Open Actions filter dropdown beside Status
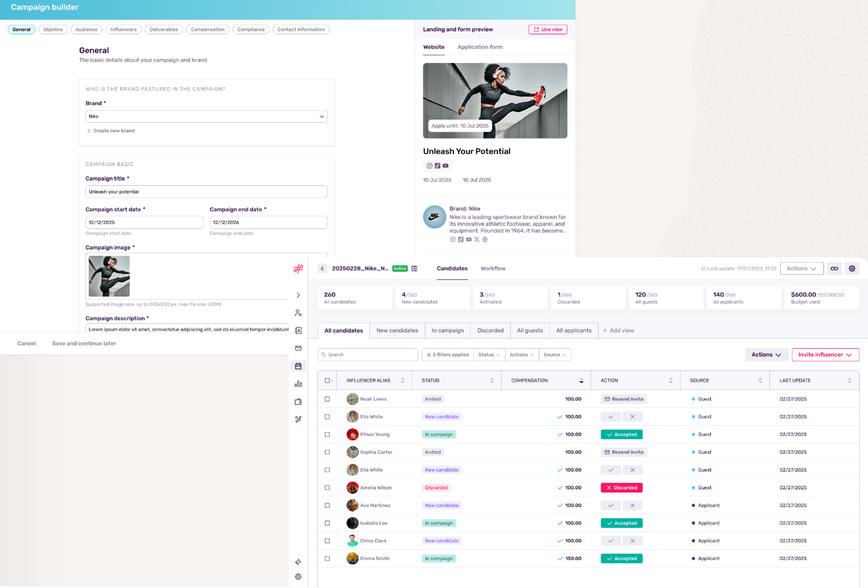 522,354
